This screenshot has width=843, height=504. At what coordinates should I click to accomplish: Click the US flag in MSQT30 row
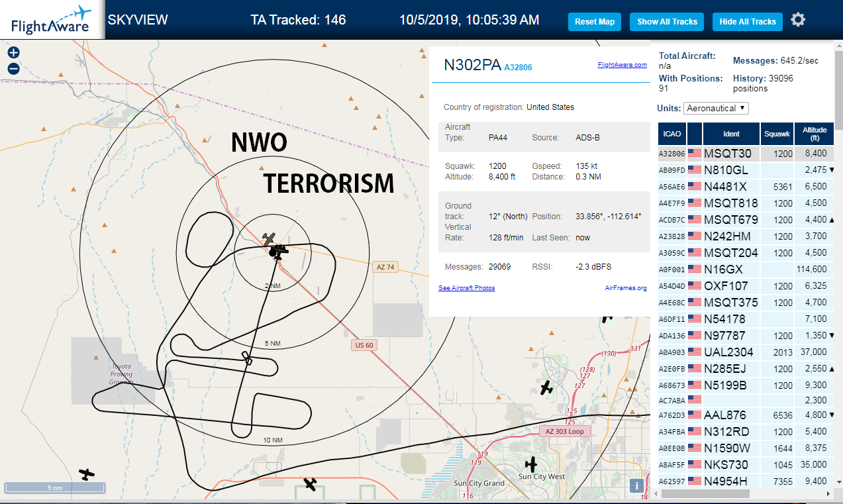point(695,153)
